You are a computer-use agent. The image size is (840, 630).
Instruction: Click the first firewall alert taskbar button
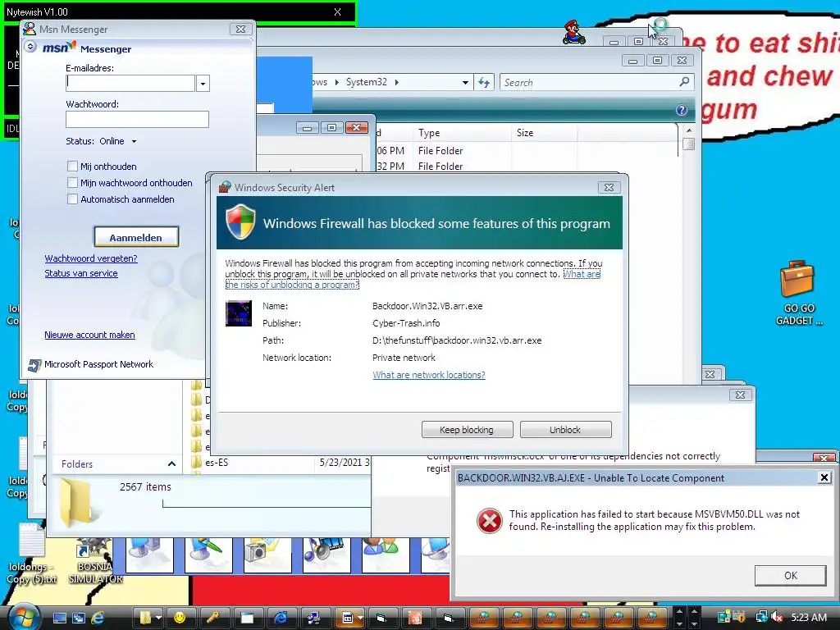click(482, 618)
